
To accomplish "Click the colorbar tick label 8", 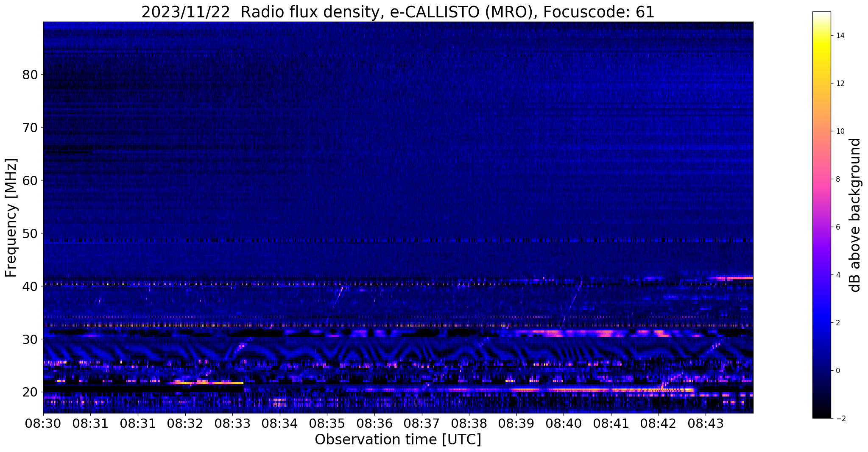I will tap(837, 179).
